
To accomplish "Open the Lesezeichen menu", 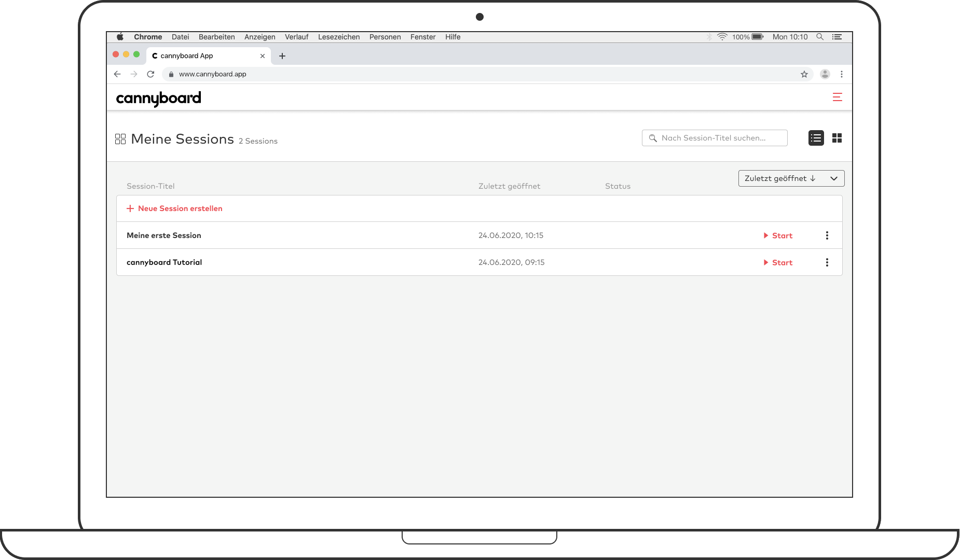I will [339, 37].
